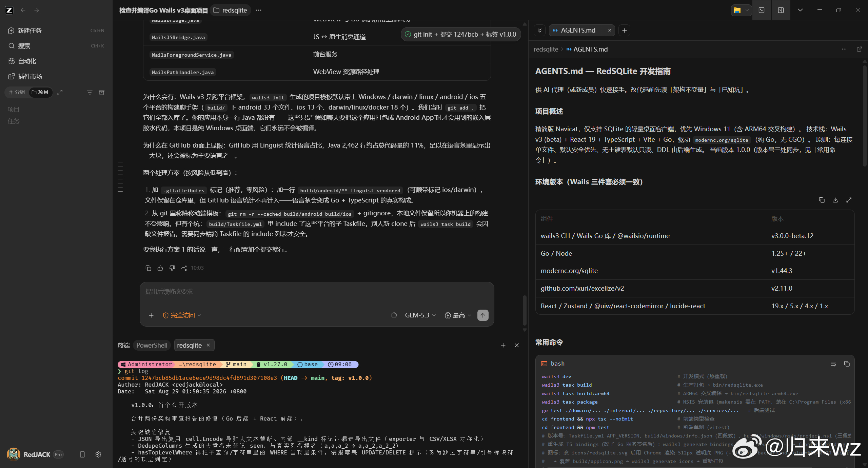Open AGENTS.md in external window
The image size is (868, 468).
pos(859,50)
